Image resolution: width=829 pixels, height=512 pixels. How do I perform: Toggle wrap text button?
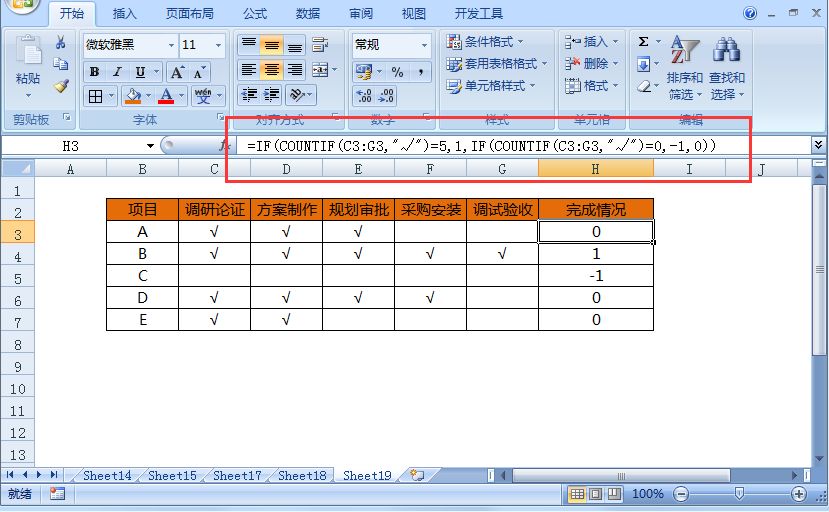(320, 44)
